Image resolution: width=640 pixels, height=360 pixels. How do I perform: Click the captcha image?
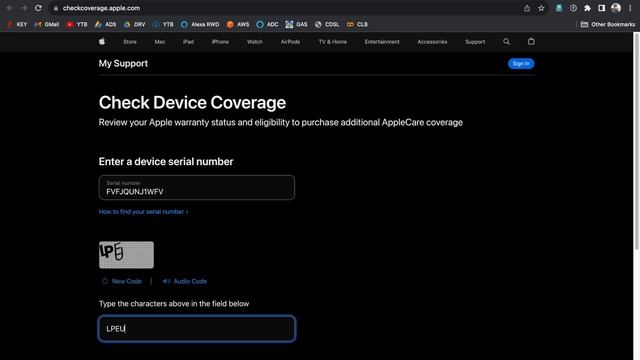(x=127, y=255)
